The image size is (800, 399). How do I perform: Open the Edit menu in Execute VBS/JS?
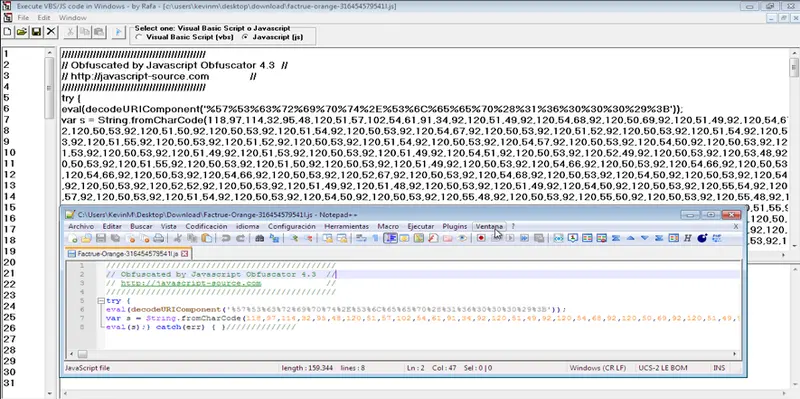pos(44,17)
